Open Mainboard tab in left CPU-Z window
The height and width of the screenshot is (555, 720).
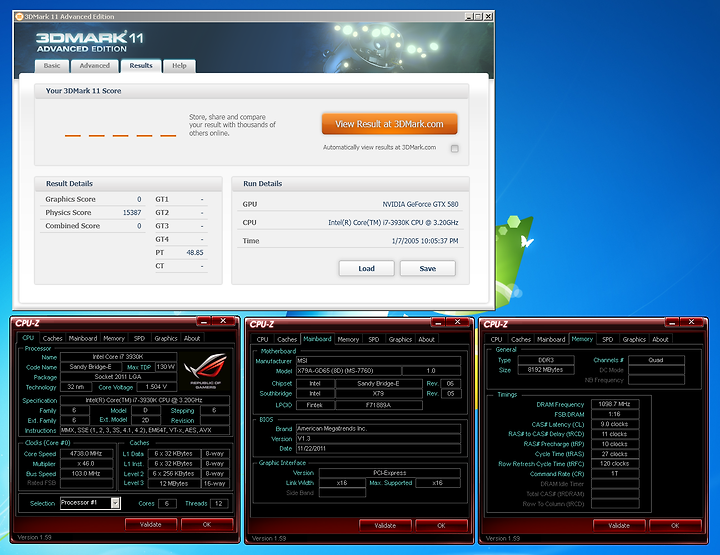click(83, 338)
